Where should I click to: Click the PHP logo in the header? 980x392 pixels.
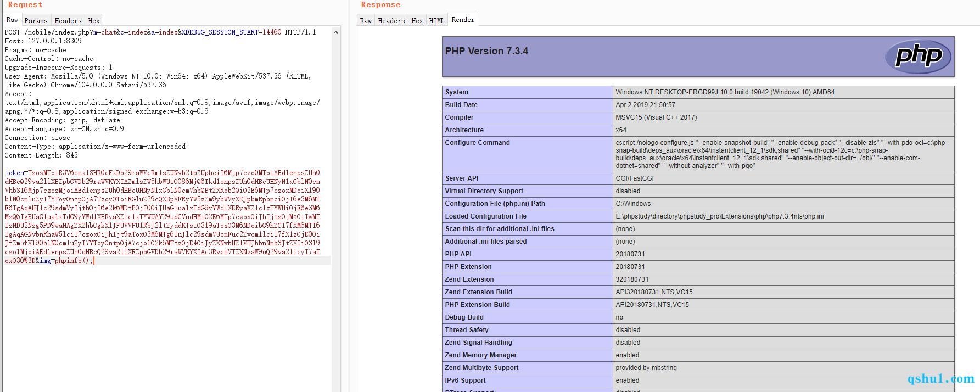[918, 56]
